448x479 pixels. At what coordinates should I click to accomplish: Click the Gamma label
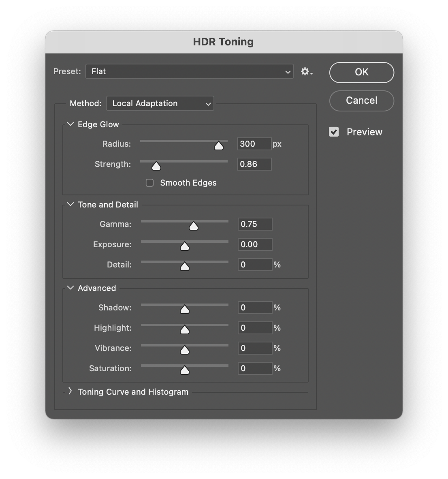coord(115,224)
